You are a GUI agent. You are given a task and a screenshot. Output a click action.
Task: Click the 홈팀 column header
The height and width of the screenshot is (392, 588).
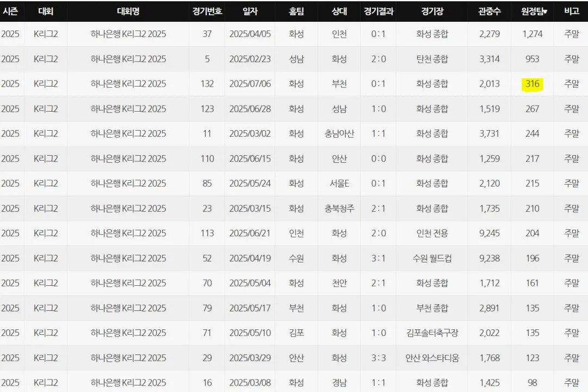(296, 11)
